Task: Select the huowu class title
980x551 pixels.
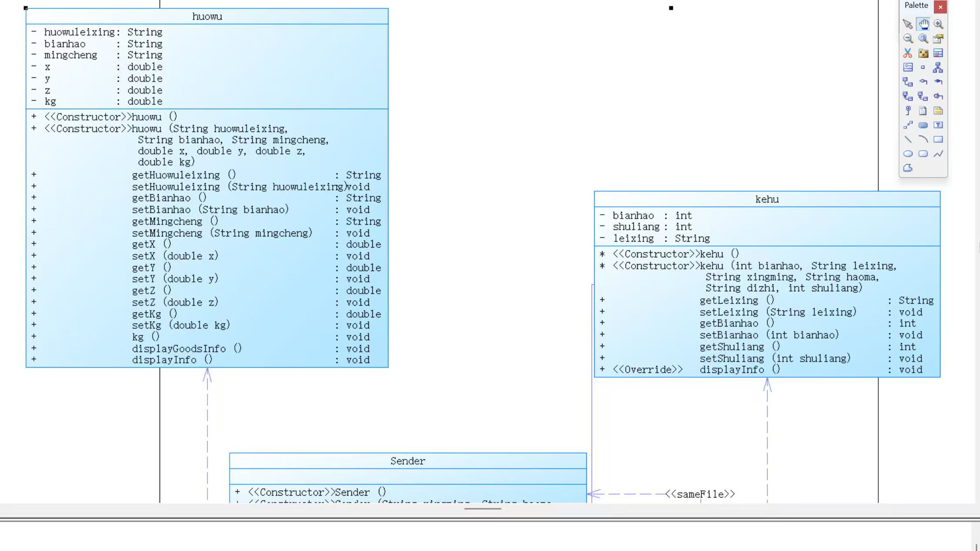Action: pyautogui.click(x=207, y=17)
